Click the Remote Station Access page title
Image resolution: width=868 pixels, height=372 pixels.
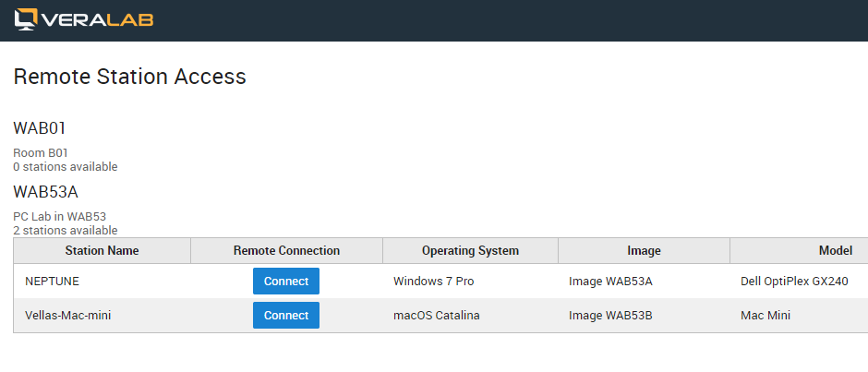(129, 77)
